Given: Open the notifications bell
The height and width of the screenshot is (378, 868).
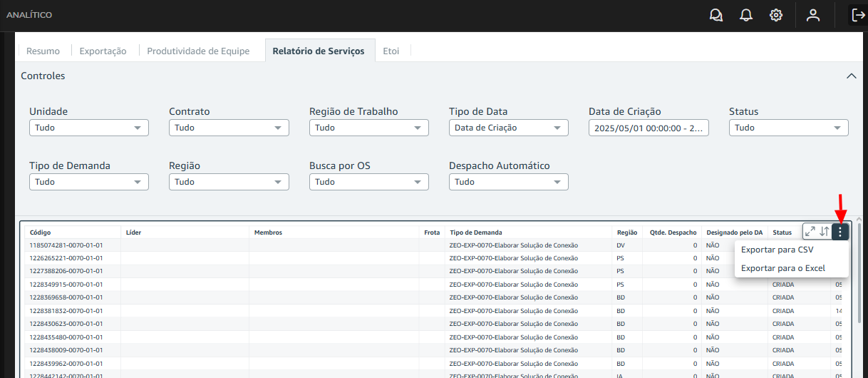Looking at the screenshot, I should pos(746,15).
